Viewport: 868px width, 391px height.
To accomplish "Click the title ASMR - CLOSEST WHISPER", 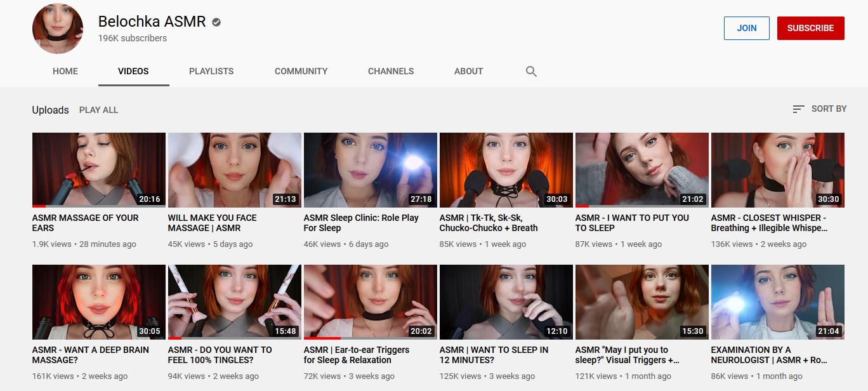I will pyautogui.click(x=770, y=223).
